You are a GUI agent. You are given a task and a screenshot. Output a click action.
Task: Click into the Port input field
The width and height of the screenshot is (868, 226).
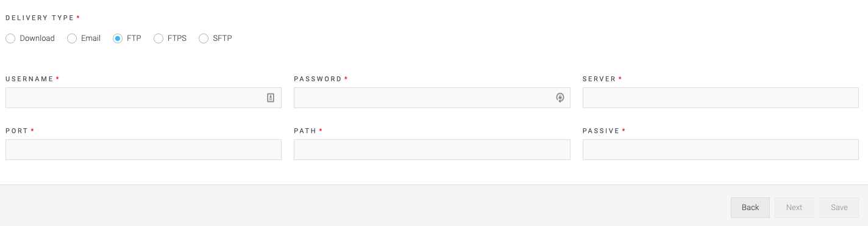click(x=143, y=150)
